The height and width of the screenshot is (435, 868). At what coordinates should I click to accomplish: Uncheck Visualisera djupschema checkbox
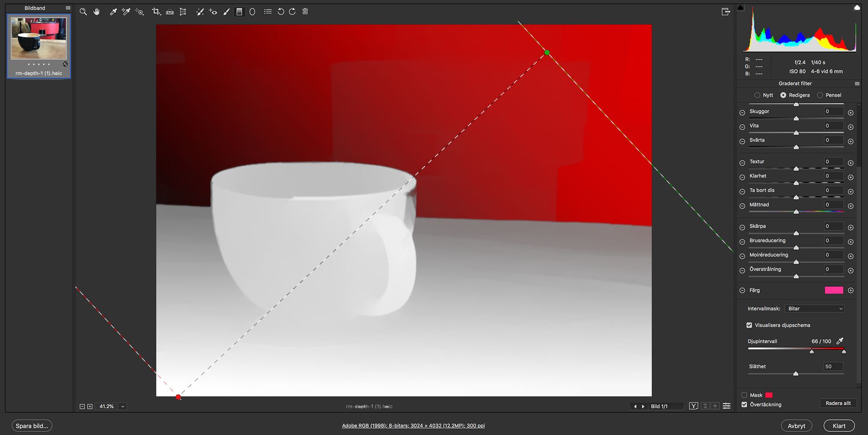(749, 325)
